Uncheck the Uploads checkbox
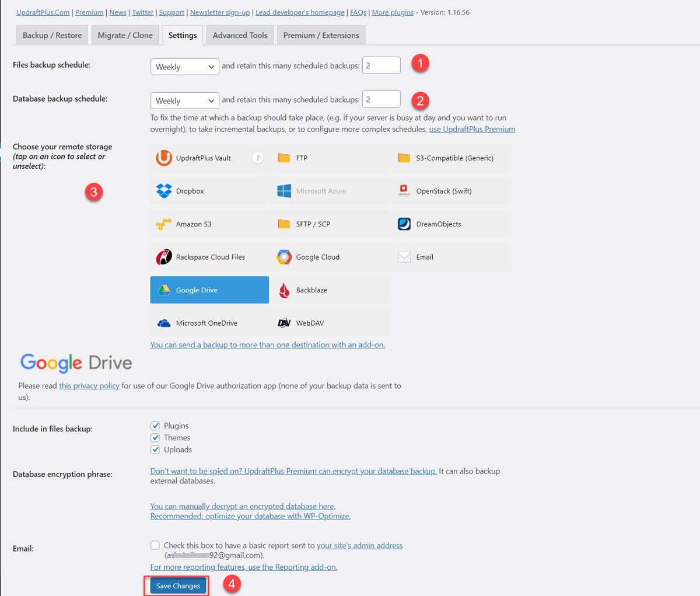The height and width of the screenshot is (596, 700). pos(155,449)
